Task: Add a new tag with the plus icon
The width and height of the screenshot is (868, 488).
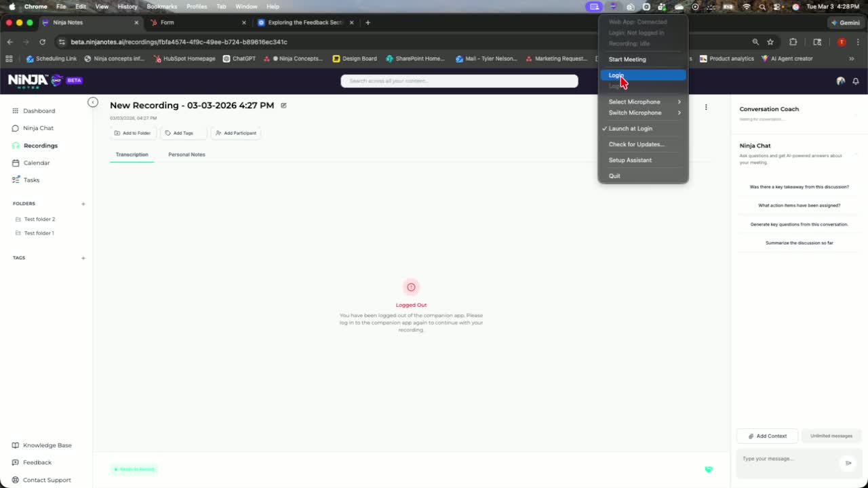Action: pos(83,258)
